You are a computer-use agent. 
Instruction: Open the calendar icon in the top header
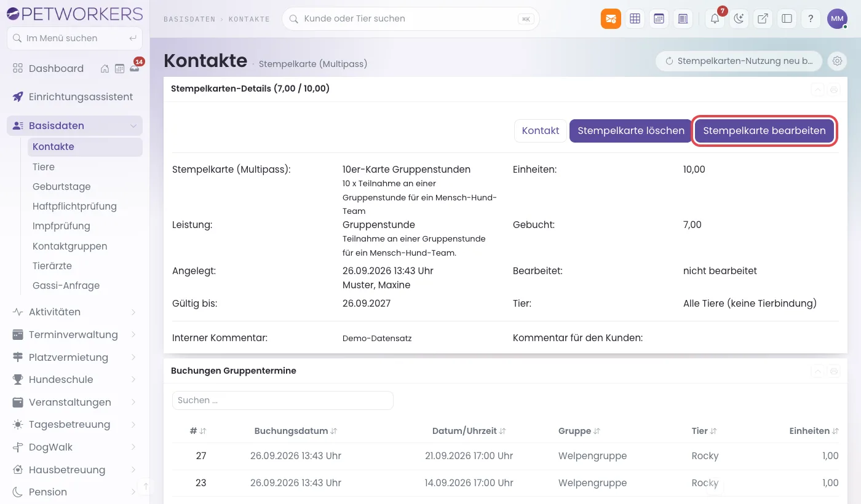pyautogui.click(x=659, y=18)
